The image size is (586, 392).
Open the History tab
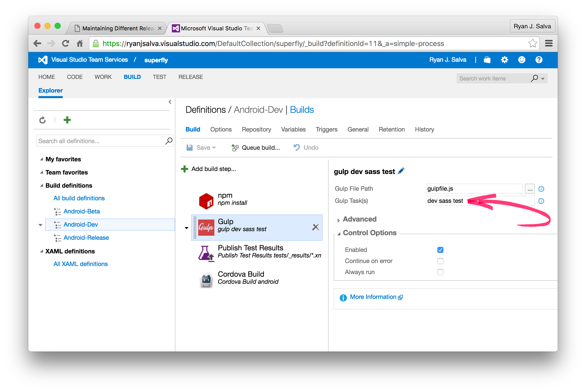(424, 129)
